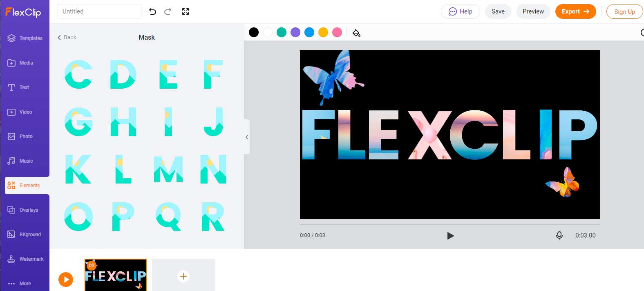Open the Overlays sidebar panel
This screenshot has height=291, width=644.
(23, 210)
